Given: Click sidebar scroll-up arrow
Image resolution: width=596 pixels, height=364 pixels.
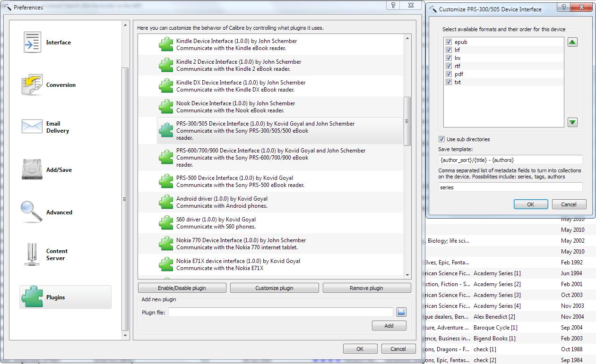Looking at the screenshot, I should (125, 25).
